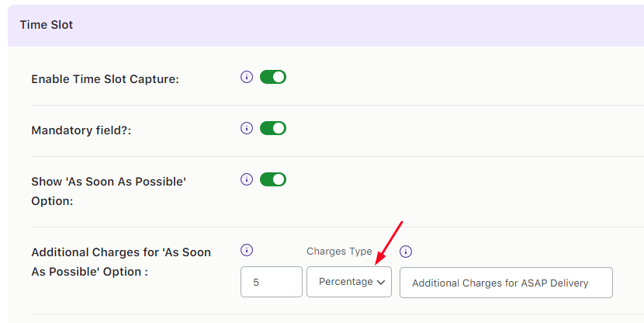The height and width of the screenshot is (323, 644).
Task: Click info icon for 'As Soon As Possible' option
Action: coord(247,179)
